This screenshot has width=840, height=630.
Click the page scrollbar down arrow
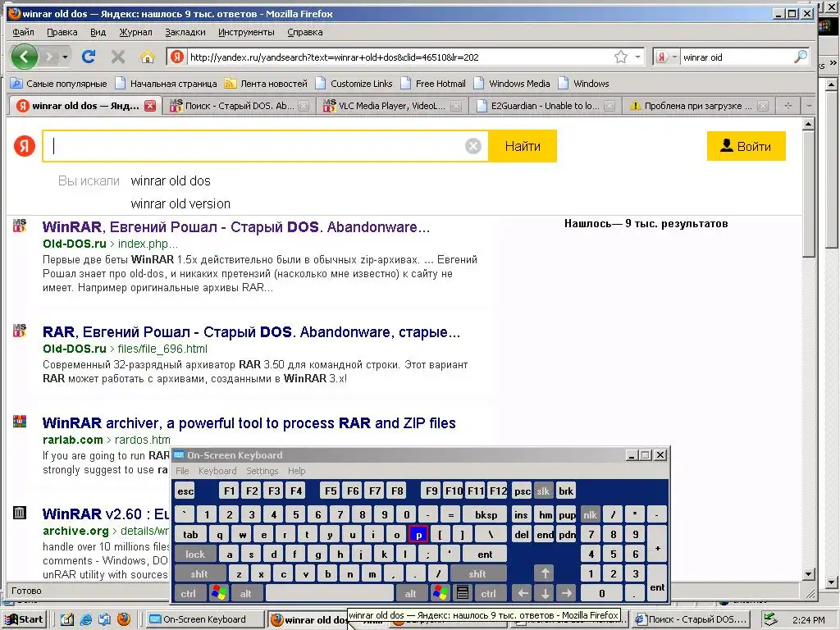tap(809, 573)
